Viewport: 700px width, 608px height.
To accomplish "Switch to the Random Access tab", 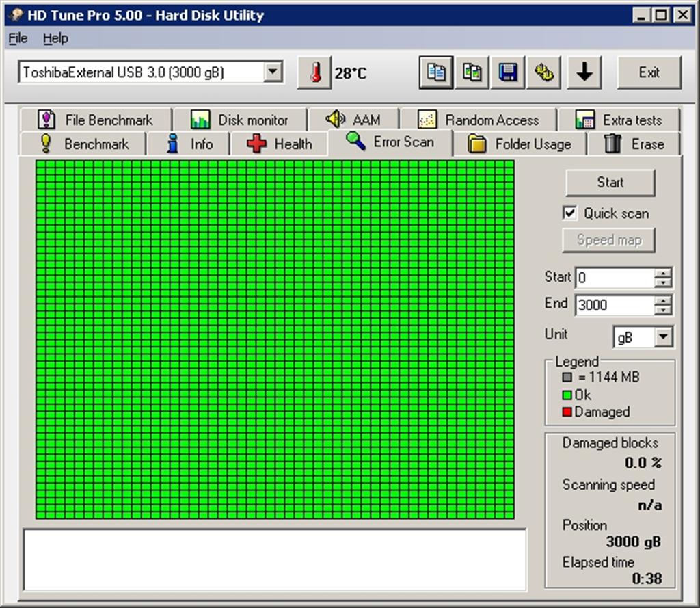I will [479, 120].
